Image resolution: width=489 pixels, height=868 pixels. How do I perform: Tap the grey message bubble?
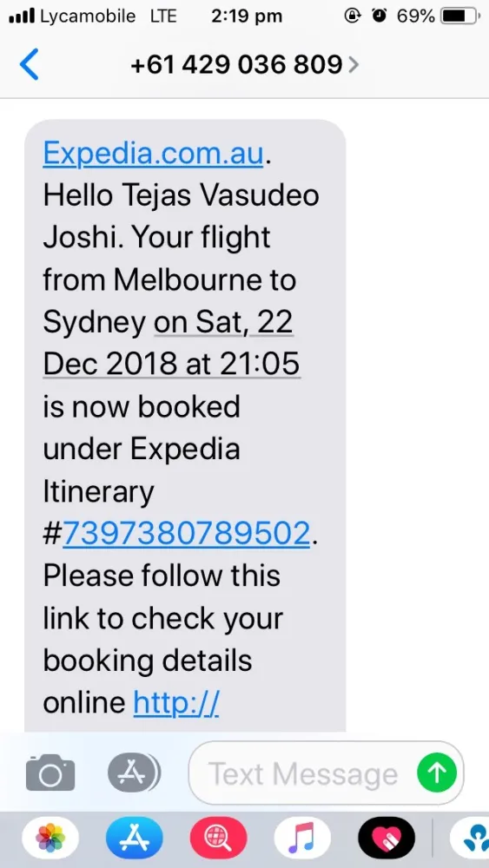click(186, 425)
